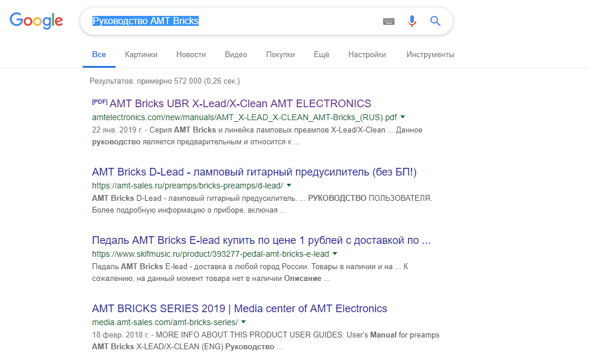Open Настройки menu
589x364 pixels.
(x=367, y=54)
